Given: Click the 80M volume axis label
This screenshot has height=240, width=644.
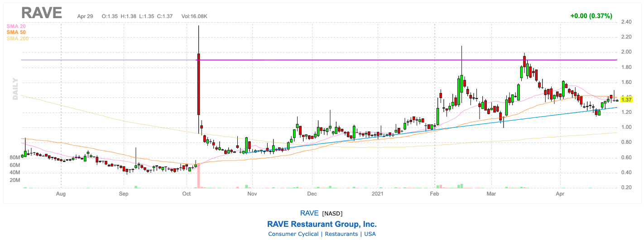Looking at the screenshot, I should point(14,157).
